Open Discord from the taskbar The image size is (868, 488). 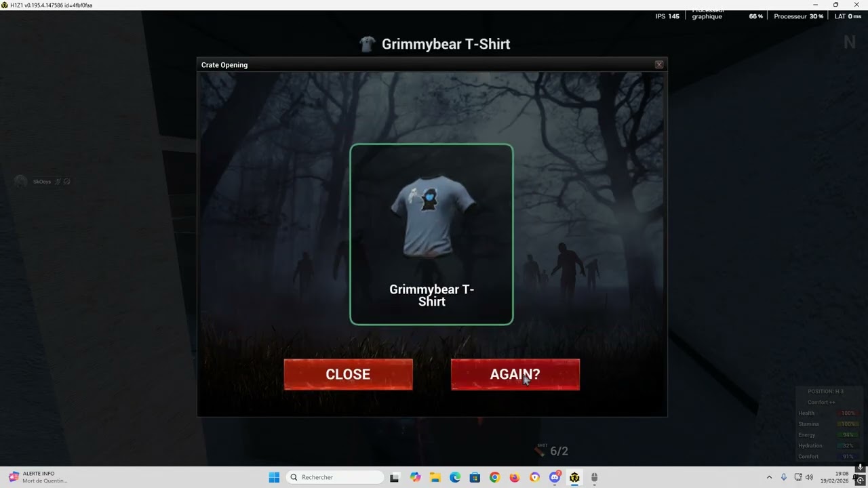coord(555,477)
